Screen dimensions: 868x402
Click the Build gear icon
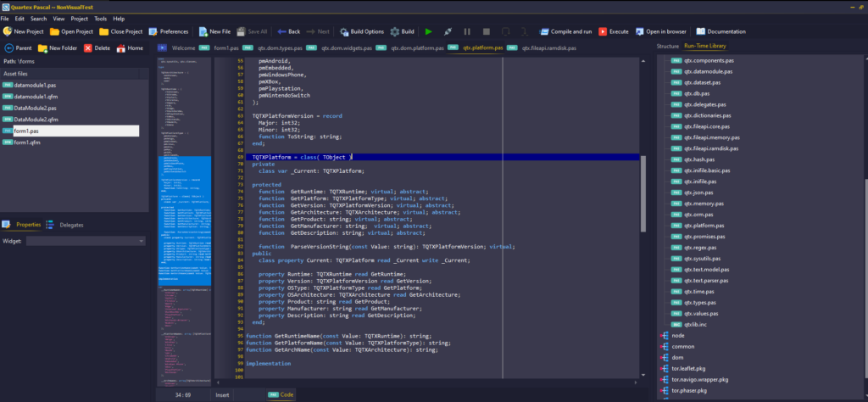click(395, 31)
